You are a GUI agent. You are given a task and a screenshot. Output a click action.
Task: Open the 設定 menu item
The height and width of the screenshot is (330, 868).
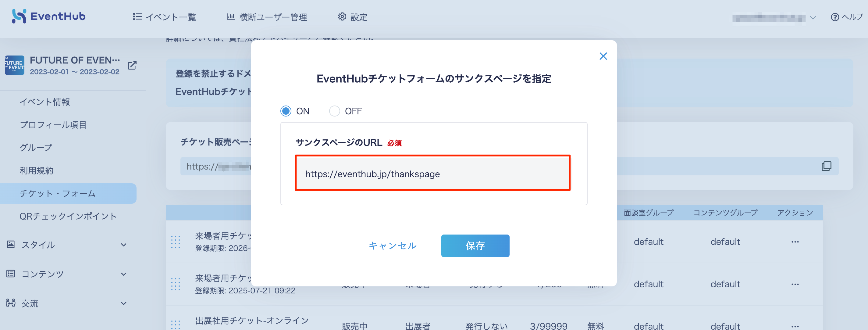(352, 17)
